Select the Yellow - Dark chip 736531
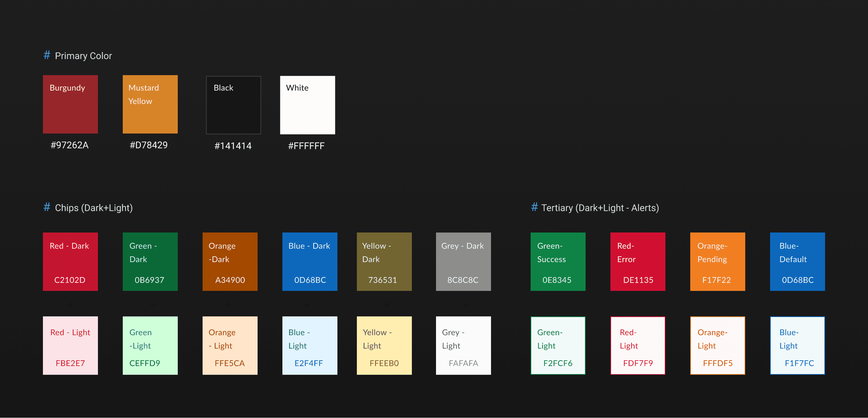The width and height of the screenshot is (868, 418). [x=384, y=261]
